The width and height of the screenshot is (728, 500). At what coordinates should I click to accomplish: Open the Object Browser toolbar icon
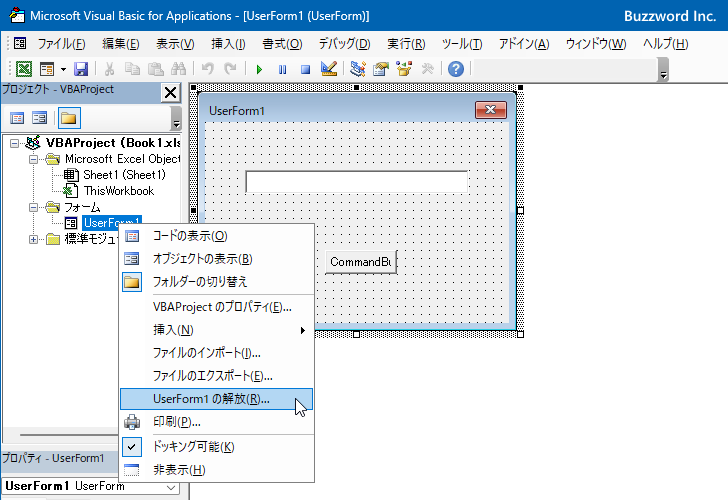pos(404,69)
